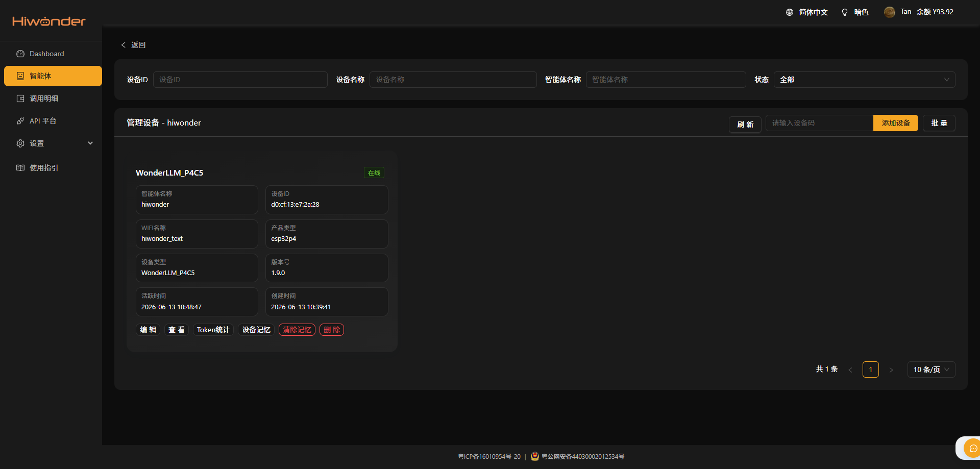Click the Dashboard gauge icon
Image resolution: width=980 pixels, height=469 pixels.
[x=20, y=54]
